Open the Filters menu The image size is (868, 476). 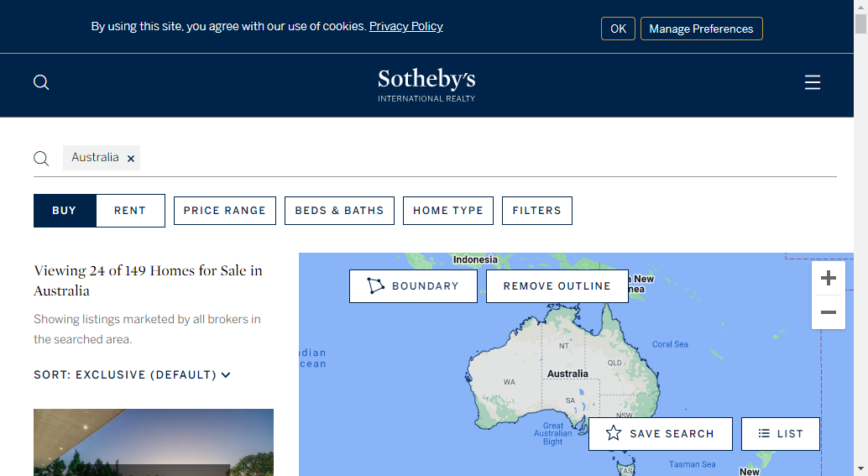[x=537, y=211]
